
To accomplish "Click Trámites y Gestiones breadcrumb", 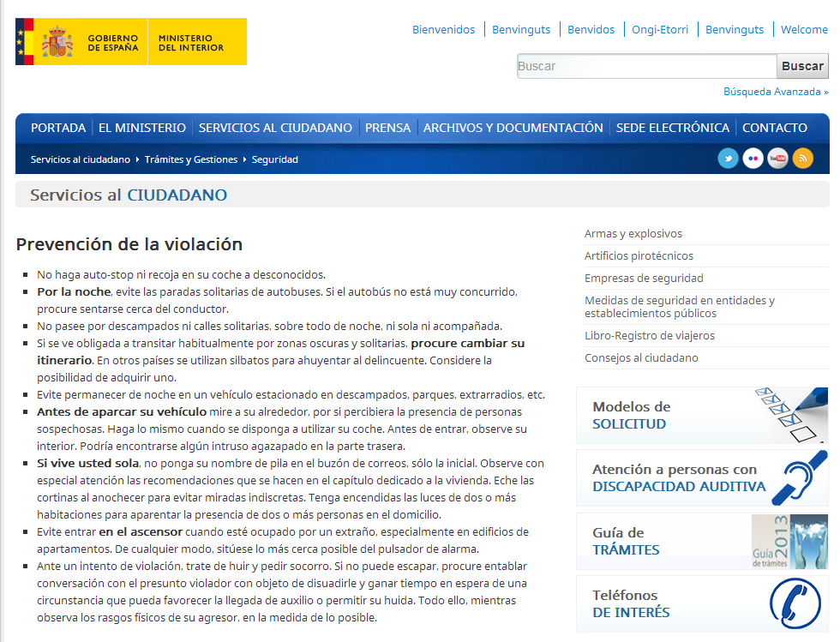I will point(191,159).
